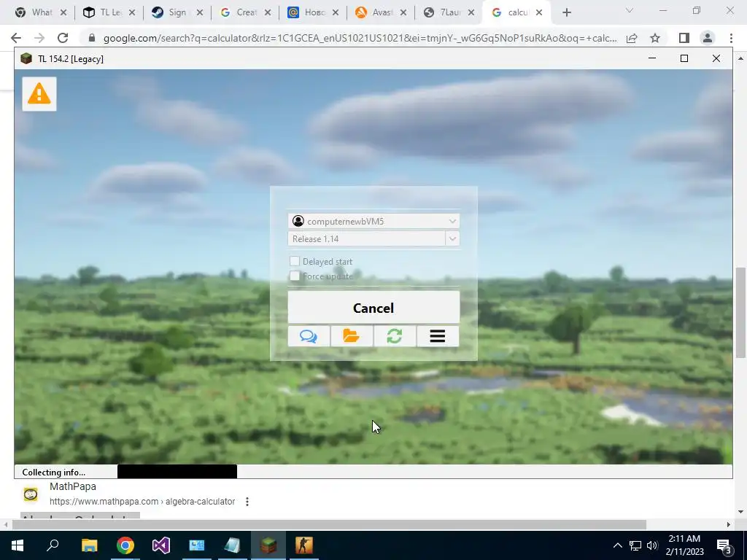Click the TL launcher title bar block icon
This screenshot has height=560, width=747.
pos(26,58)
